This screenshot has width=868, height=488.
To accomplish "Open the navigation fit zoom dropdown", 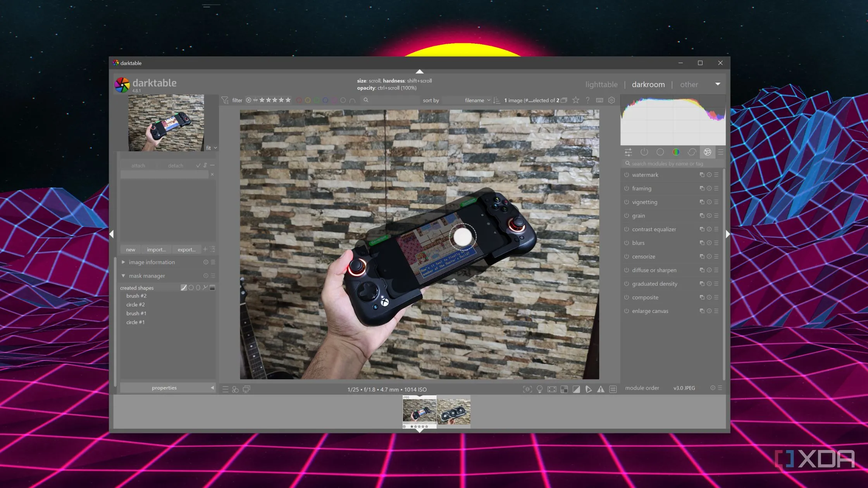I will coord(211,148).
